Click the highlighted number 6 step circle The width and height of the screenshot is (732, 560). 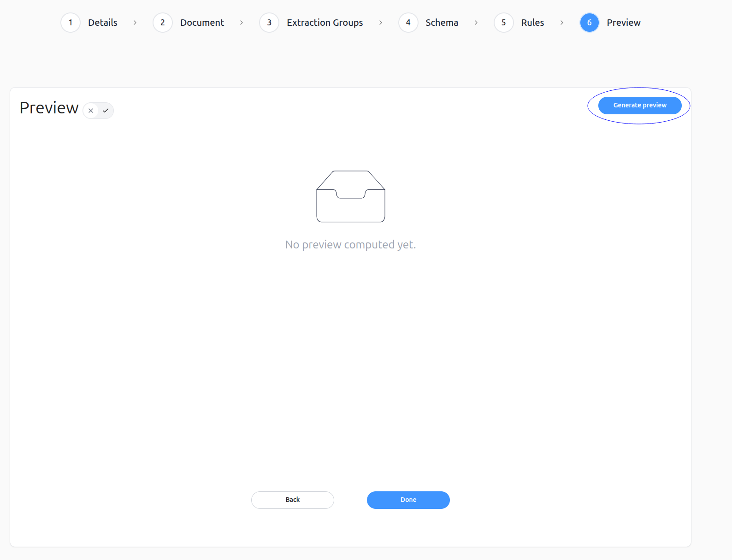589,23
